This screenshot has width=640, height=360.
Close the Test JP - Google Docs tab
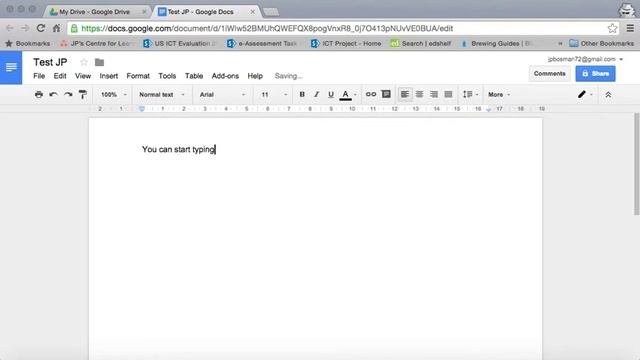(x=253, y=12)
